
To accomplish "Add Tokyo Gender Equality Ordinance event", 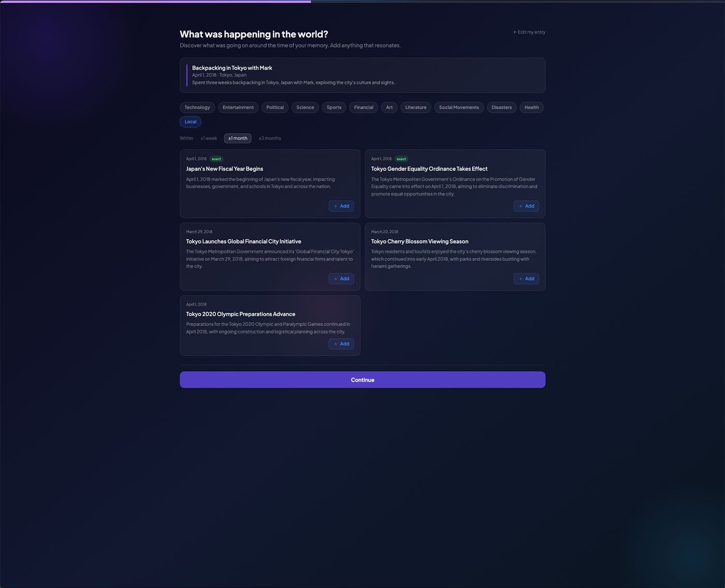I will pos(526,206).
